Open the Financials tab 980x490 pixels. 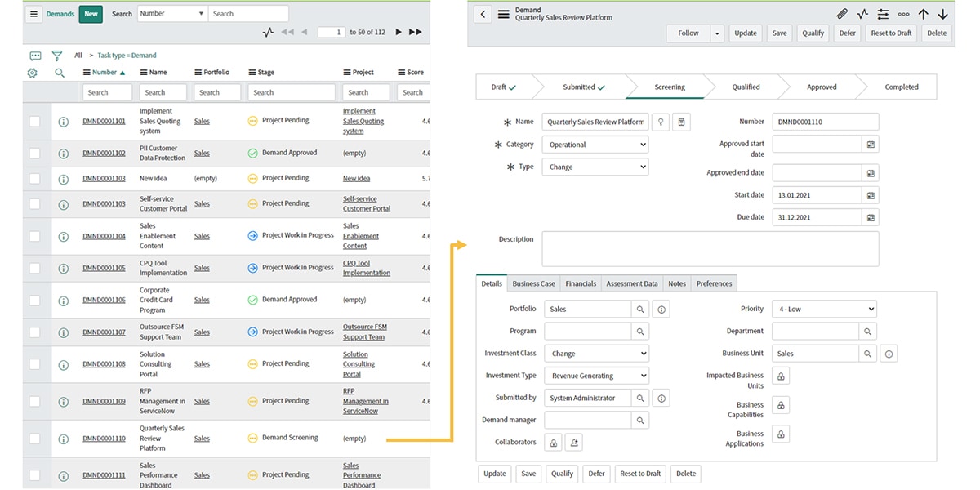[581, 283]
